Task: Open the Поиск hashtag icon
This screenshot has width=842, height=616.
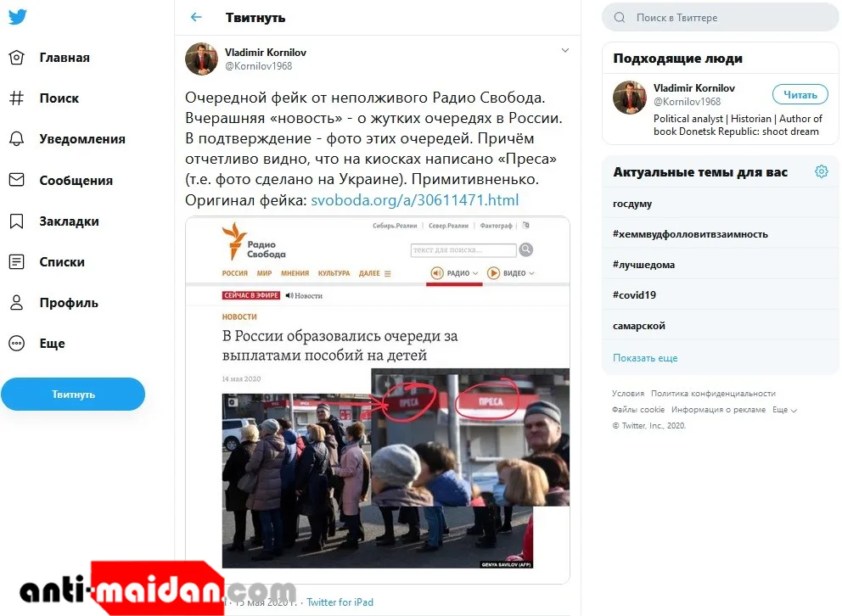Action: tap(17, 98)
